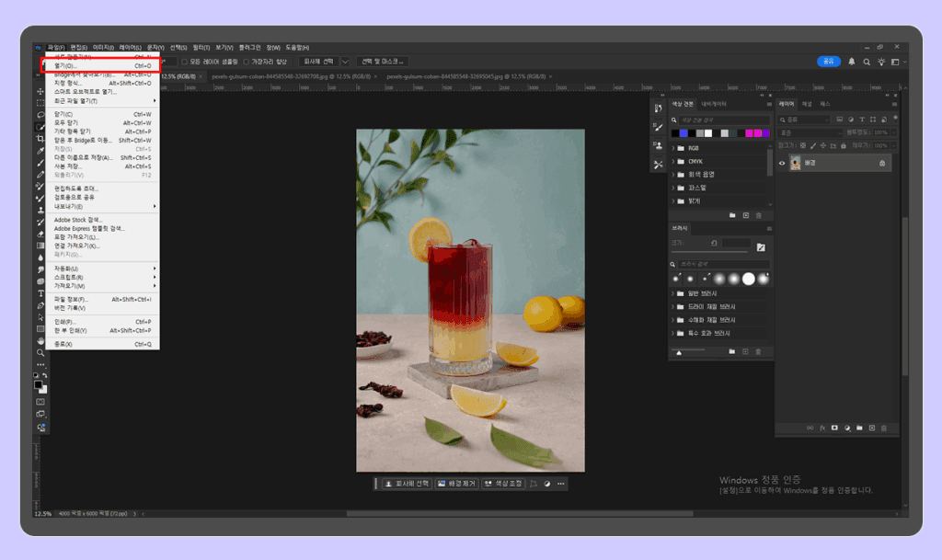The image size is (942, 560).
Task: Switch to the 내비게이터 tab
Action: [714, 104]
